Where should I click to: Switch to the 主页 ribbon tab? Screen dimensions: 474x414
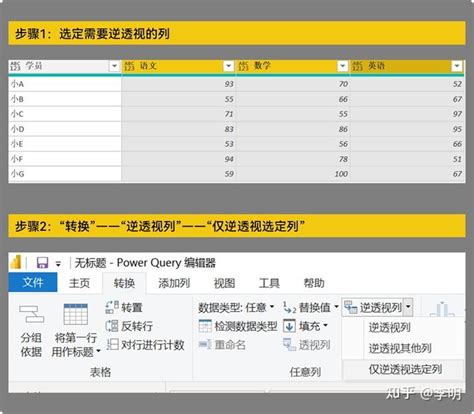[79, 283]
